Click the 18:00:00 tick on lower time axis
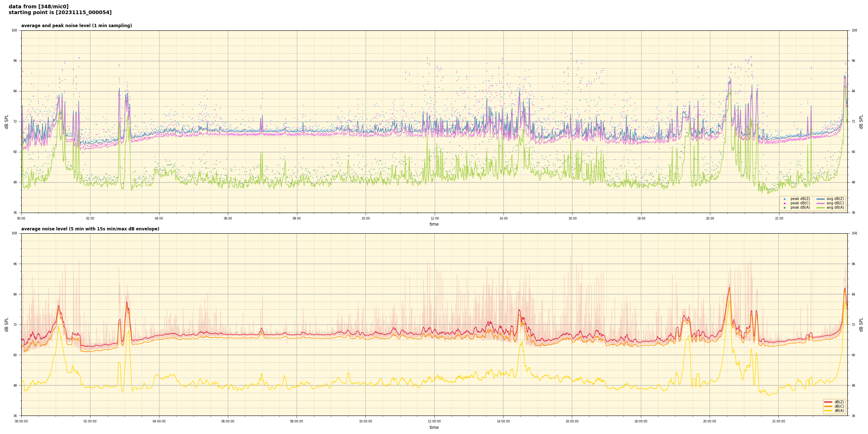 click(x=641, y=421)
